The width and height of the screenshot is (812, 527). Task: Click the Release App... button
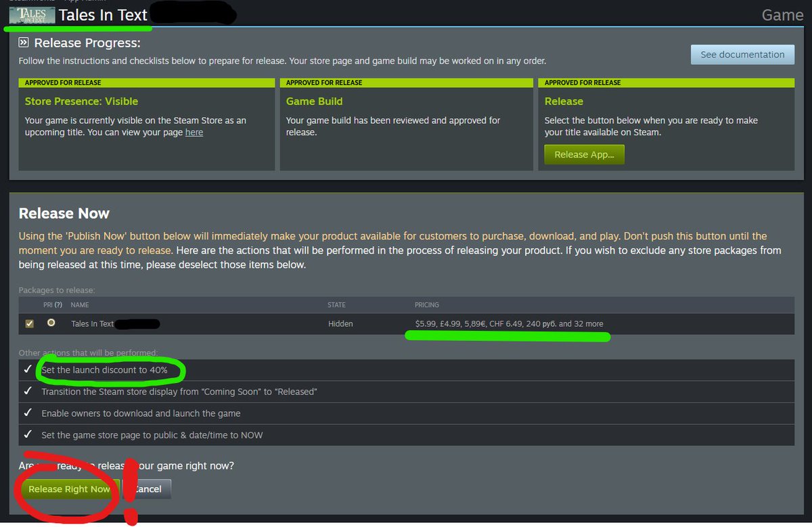(584, 154)
